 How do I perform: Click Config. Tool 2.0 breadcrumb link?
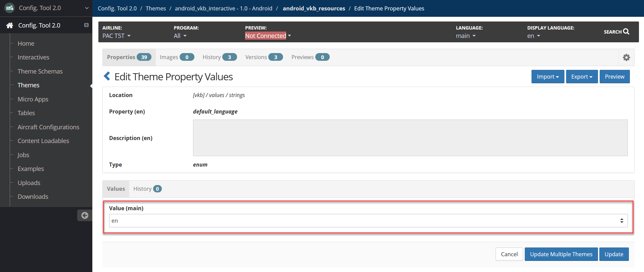(117, 8)
